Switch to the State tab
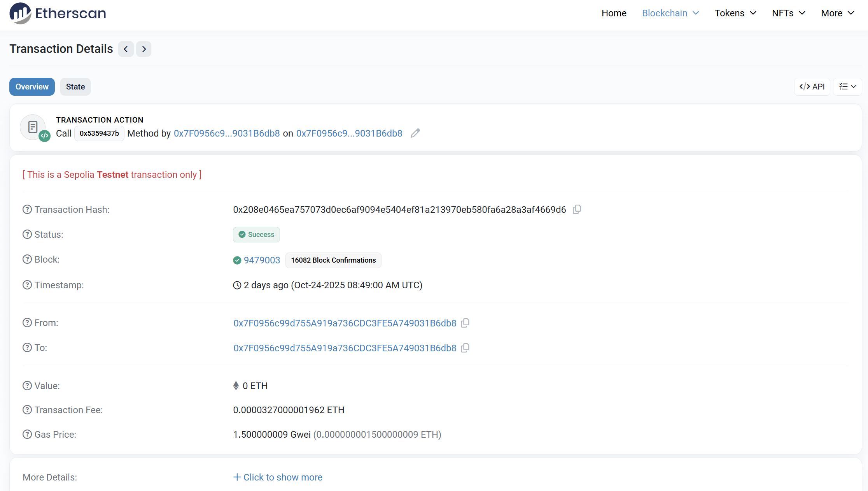 pos(75,87)
